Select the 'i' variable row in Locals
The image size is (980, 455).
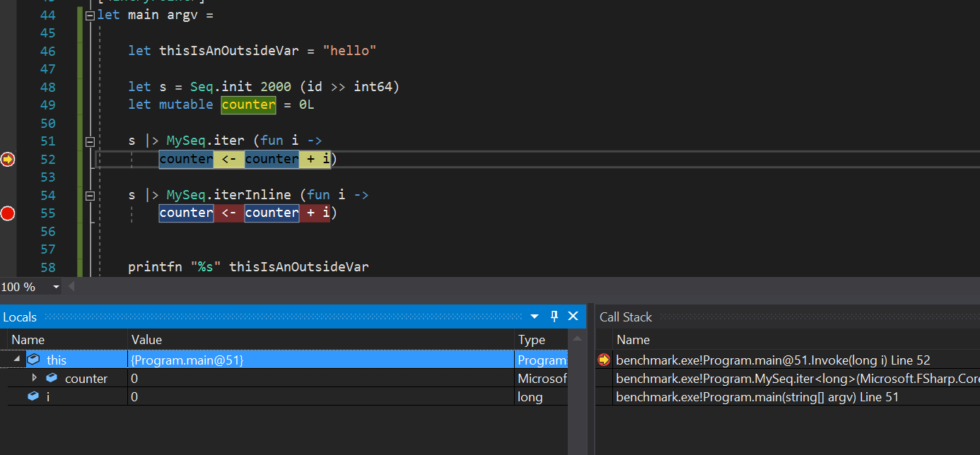pyautogui.click(x=284, y=397)
